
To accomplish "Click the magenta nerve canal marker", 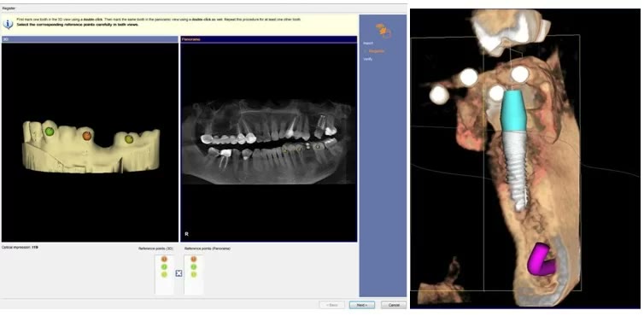I will coord(541,260).
